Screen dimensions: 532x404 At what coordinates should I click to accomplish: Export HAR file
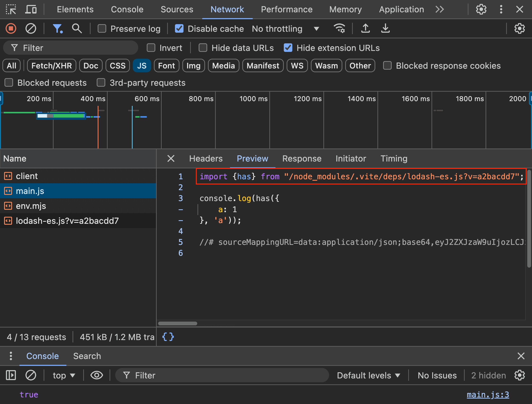click(385, 28)
